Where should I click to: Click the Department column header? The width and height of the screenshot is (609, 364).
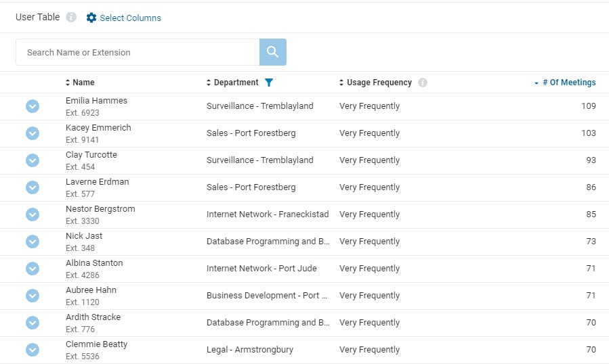[x=236, y=83]
